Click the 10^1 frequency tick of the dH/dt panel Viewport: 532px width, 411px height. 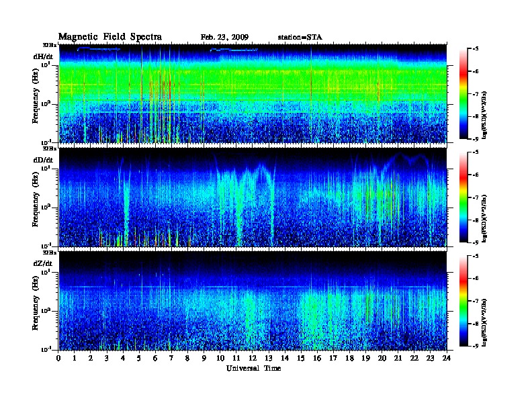[45, 64]
